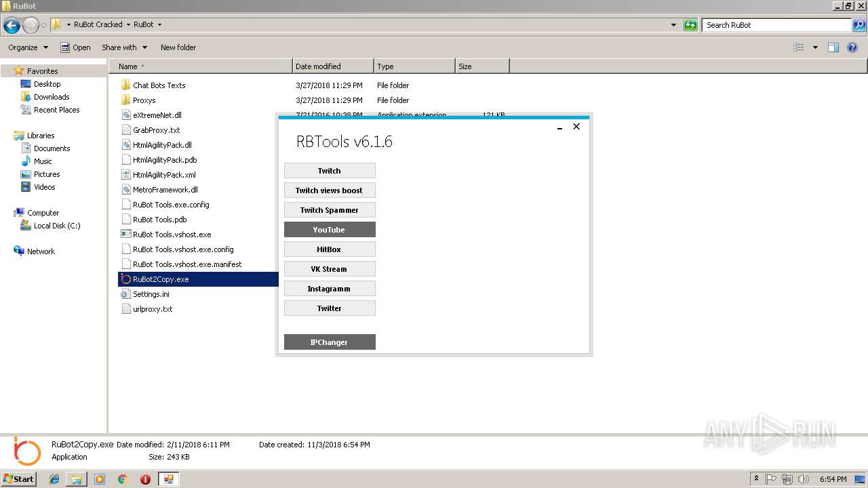Expand the RuBot Cracked breadcrumb arrow
The image size is (868, 488).
click(x=127, y=24)
